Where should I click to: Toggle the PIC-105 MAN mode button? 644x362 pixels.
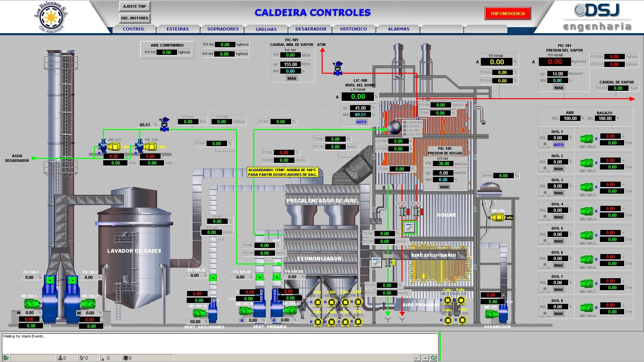(444, 187)
